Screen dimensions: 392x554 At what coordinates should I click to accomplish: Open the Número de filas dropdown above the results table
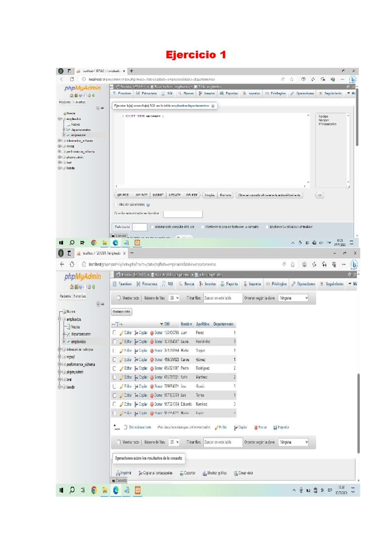click(174, 298)
